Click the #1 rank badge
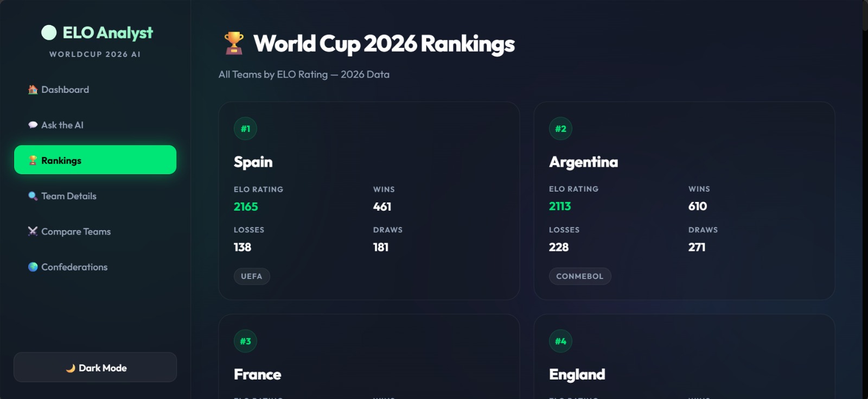The image size is (868, 399). (245, 129)
